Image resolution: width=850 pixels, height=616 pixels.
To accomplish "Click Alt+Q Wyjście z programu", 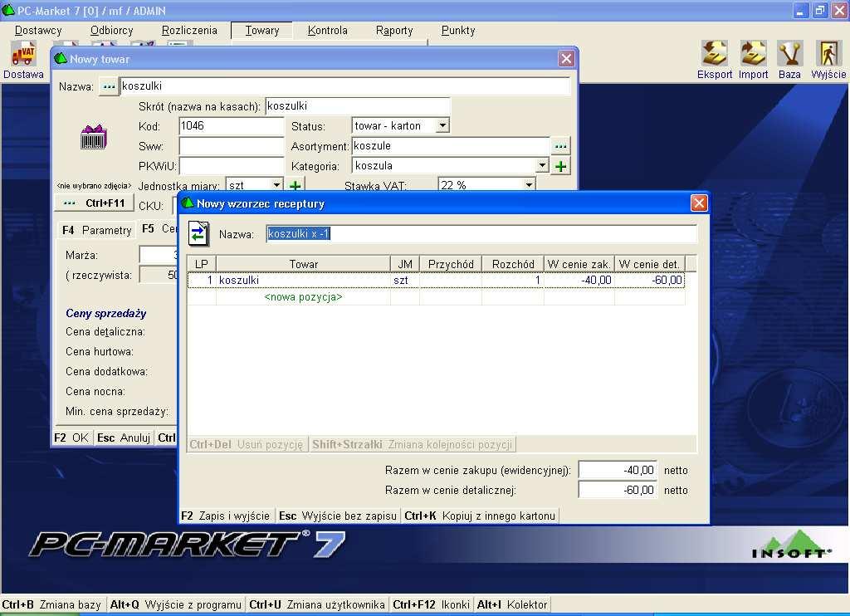I will (176, 604).
